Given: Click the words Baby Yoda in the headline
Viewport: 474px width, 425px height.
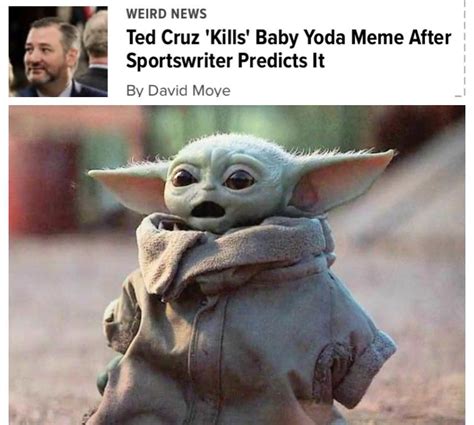Looking at the screenshot, I should (301, 38).
